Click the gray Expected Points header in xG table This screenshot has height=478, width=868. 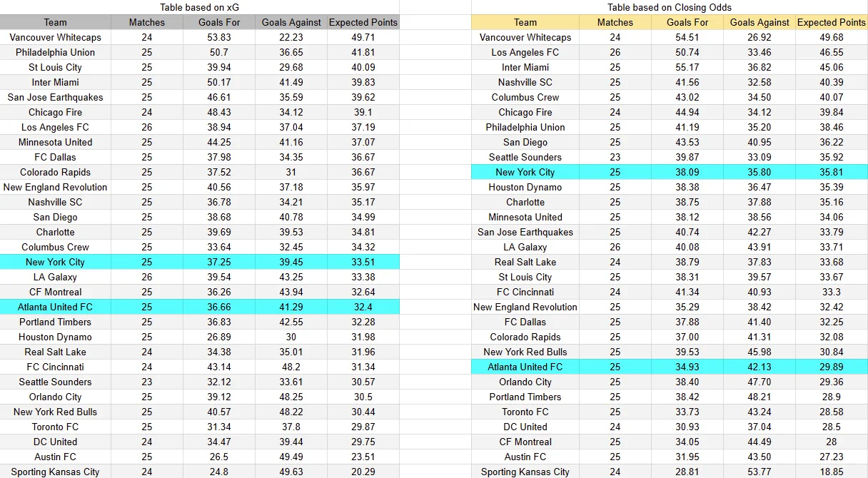(363, 22)
